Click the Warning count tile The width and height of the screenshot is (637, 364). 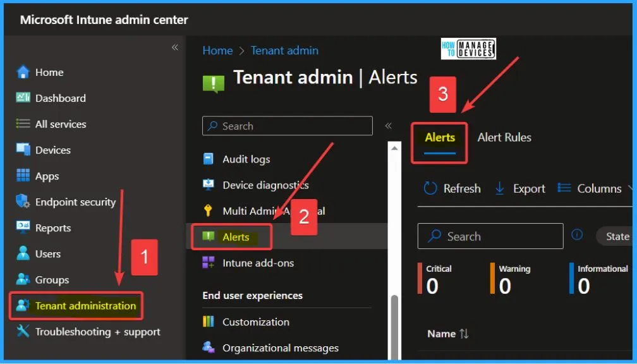click(510, 278)
